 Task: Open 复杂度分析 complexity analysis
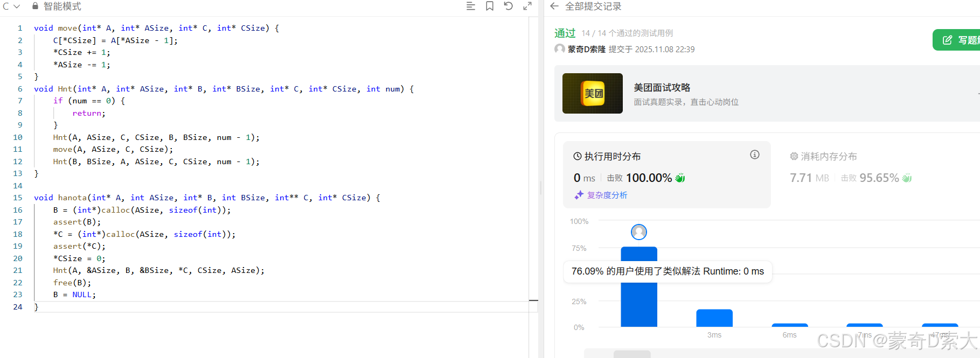tap(607, 195)
